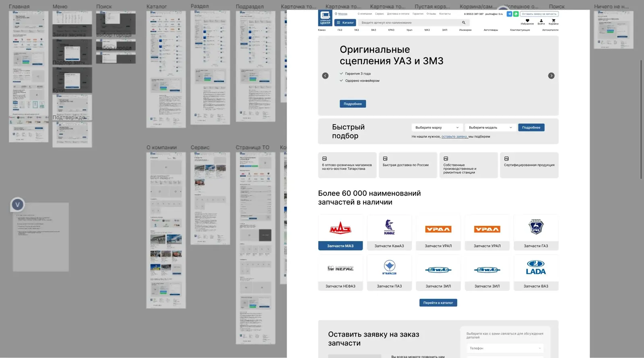Select the Каталог frame thumbnail
This screenshot has width=644, height=358.
click(166, 69)
